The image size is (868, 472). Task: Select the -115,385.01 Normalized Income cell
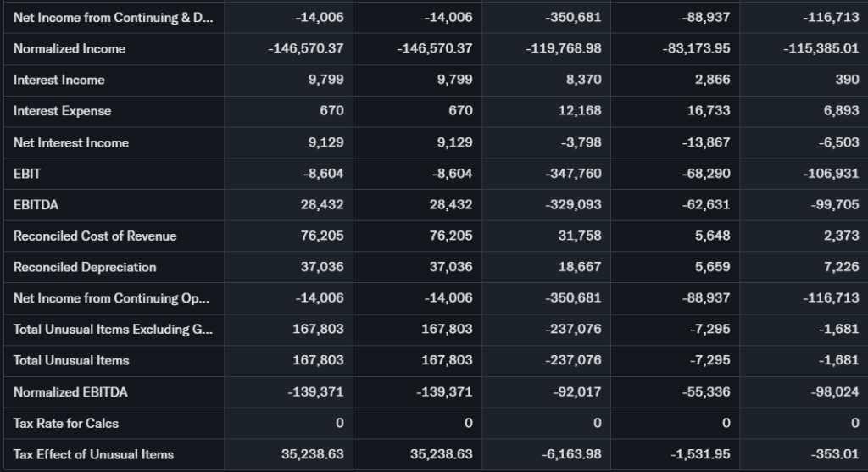(x=821, y=48)
